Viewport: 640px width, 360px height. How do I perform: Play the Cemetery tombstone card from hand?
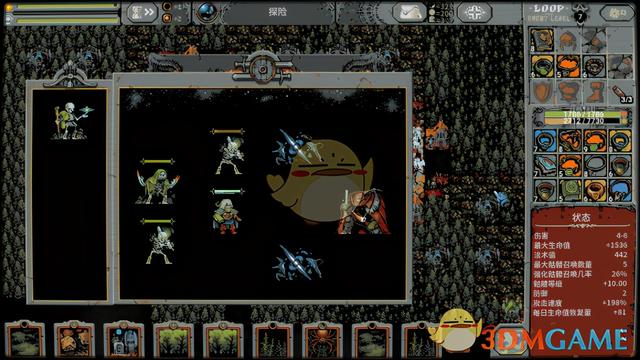[124, 340]
